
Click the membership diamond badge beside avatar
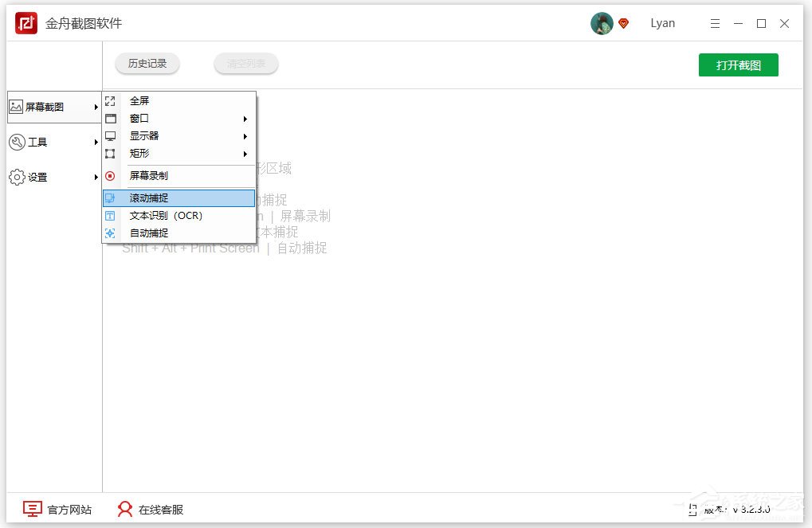pos(623,23)
